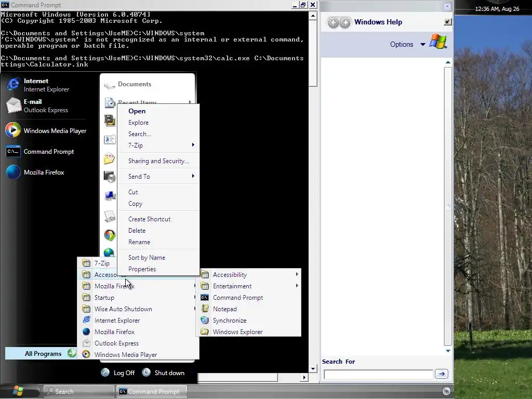Click the taskbar Search box
This screenshot has width=532, height=399.
click(79, 391)
